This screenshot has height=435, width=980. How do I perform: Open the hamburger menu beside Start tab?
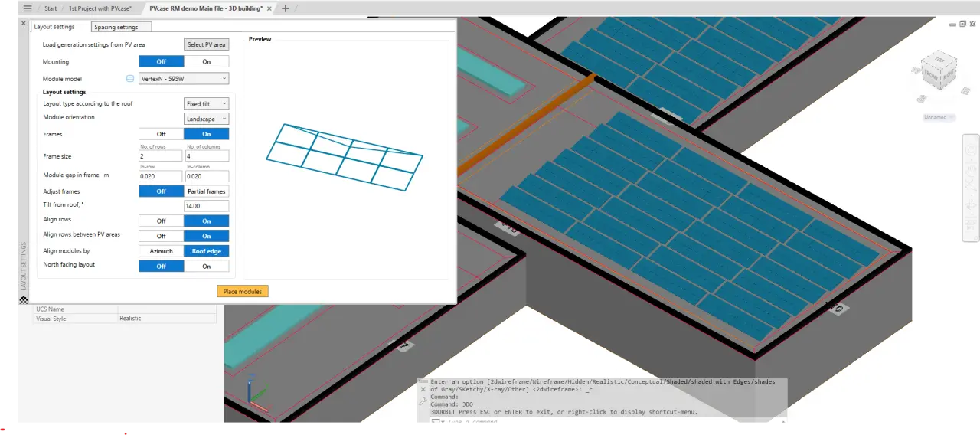(28, 8)
